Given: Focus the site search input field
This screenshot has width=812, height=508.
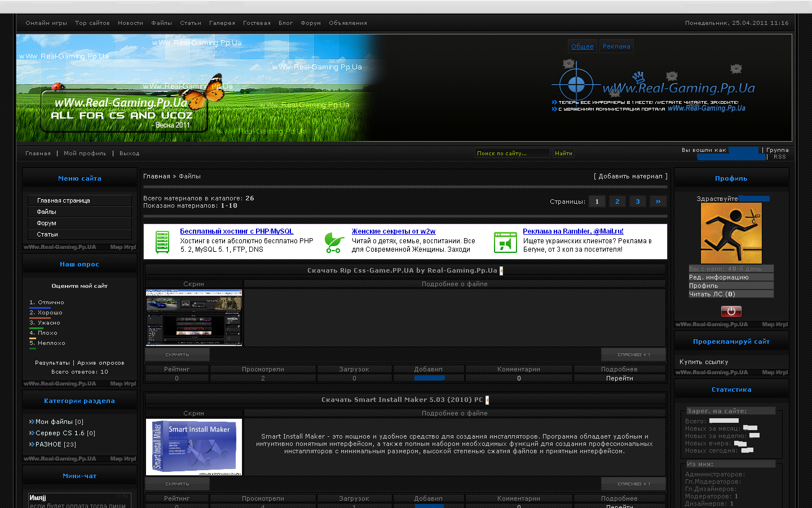Looking at the screenshot, I should pyautogui.click(x=512, y=153).
